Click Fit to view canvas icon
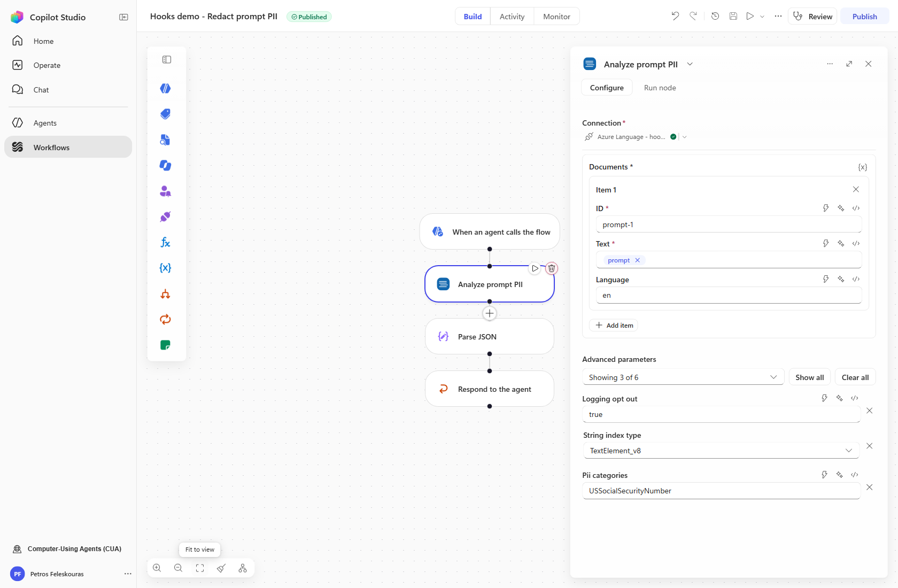 [200, 568]
